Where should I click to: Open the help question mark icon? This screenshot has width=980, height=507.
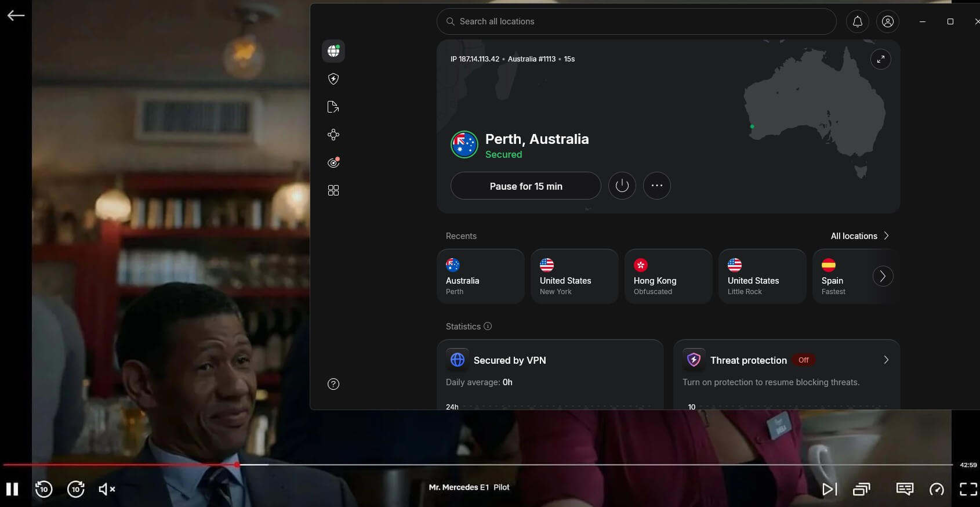point(333,384)
